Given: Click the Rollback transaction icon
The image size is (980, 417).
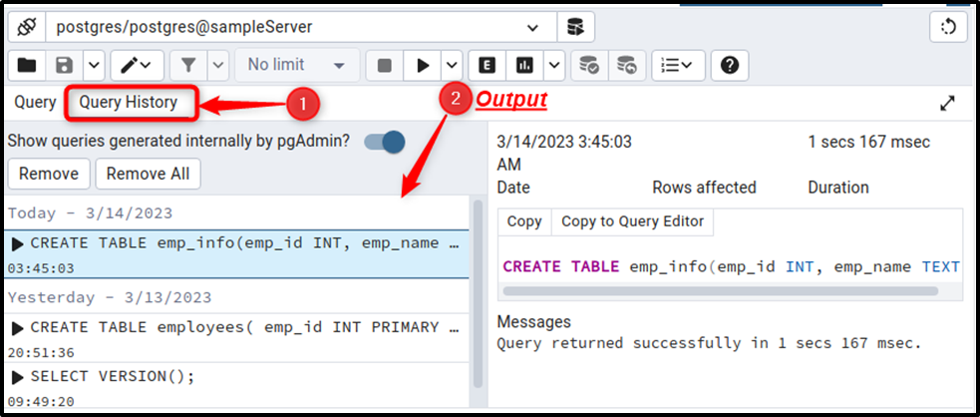Looking at the screenshot, I should 627,65.
